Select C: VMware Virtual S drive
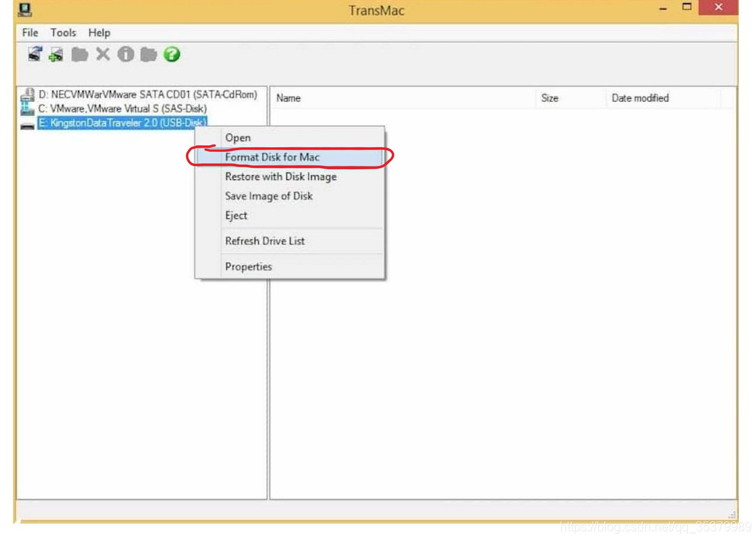 (x=122, y=109)
